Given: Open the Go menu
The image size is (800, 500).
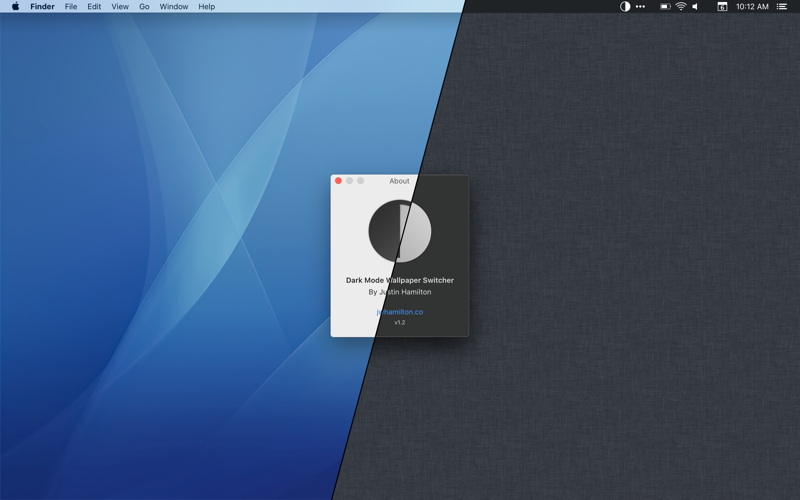Looking at the screenshot, I should 144,7.
